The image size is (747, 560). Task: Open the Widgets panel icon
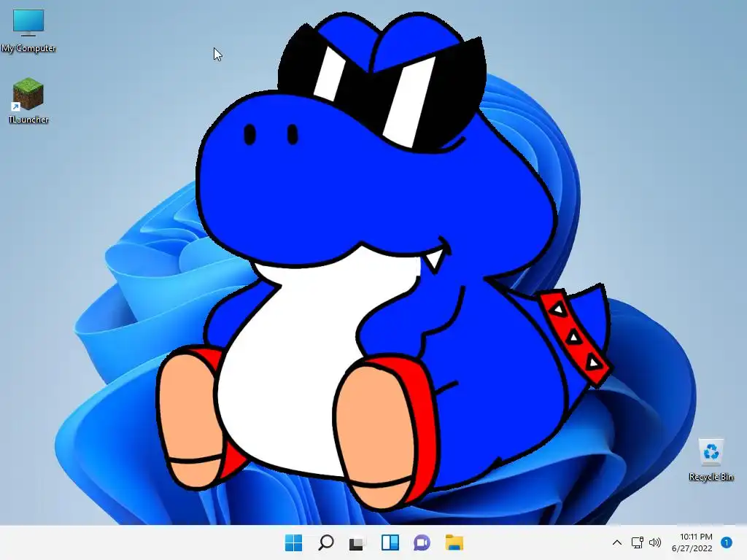coord(390,542)
